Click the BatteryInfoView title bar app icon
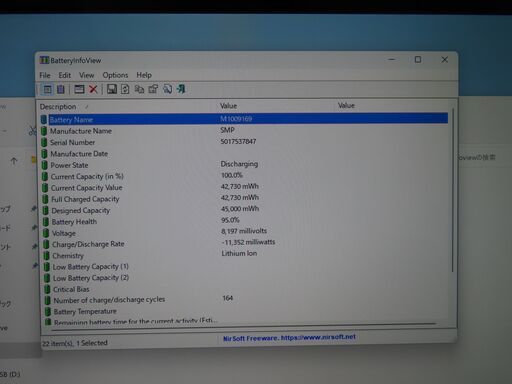 pyautogui.click(x=44, y=60)
